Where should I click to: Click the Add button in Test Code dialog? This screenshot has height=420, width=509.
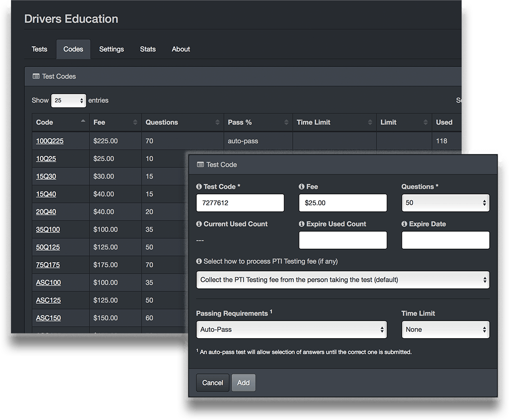[243, 383]
